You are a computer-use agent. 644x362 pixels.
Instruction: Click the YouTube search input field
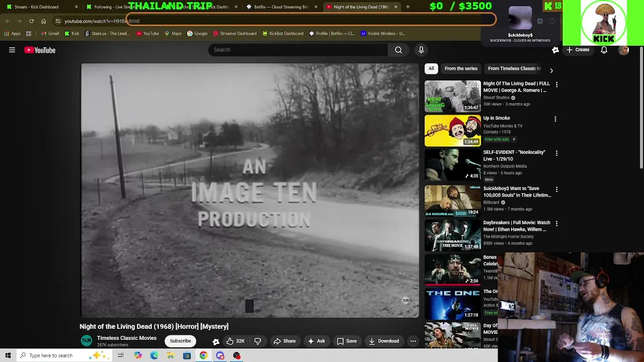(298, 50)
